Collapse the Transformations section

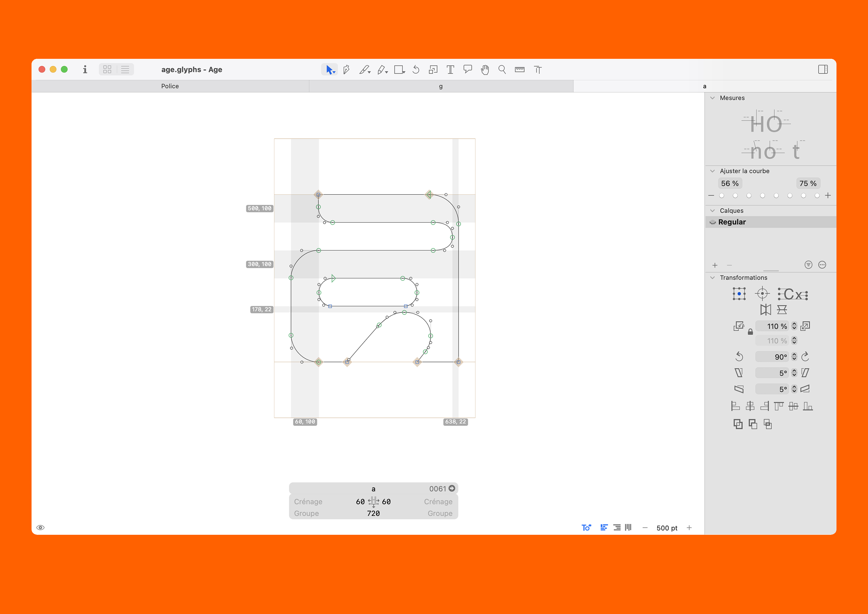[x=712, y=277]
